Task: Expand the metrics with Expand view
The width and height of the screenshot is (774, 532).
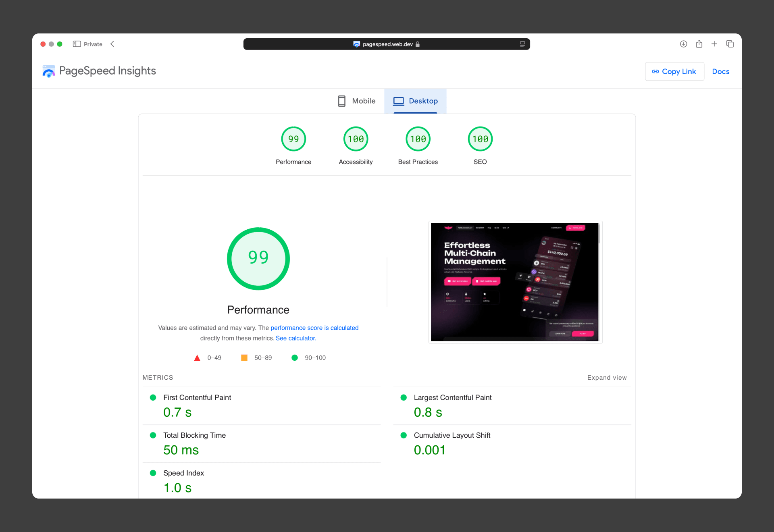Action: (607, 378)
